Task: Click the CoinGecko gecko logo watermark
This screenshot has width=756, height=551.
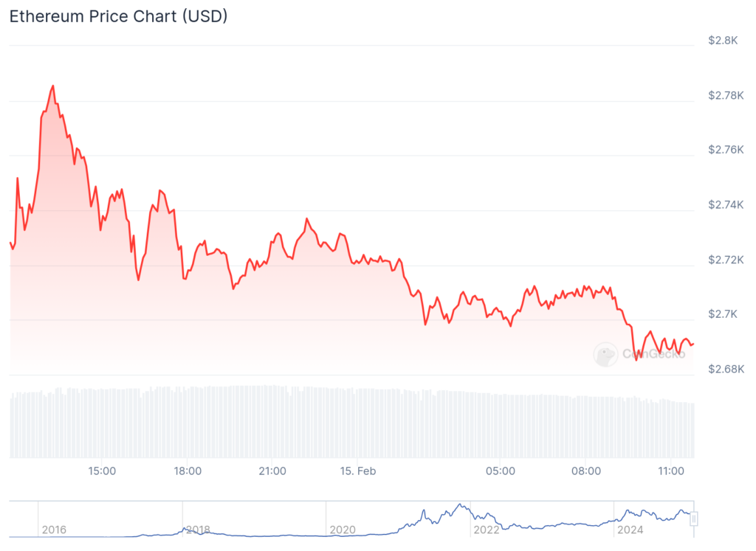Action: pos(606,355)
